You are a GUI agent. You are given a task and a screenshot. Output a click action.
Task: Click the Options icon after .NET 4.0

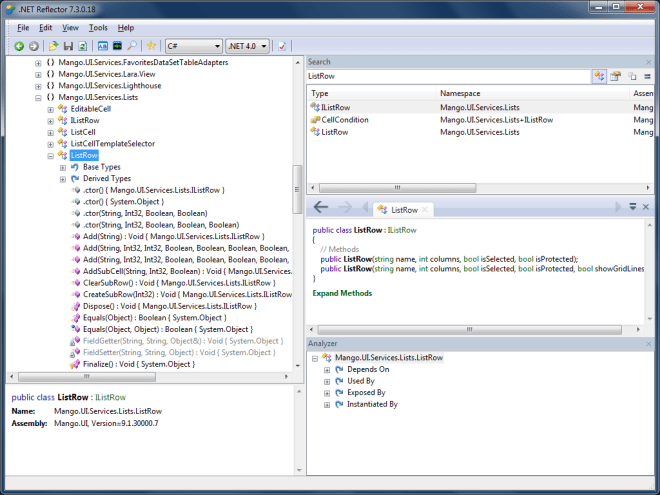coord(282,46)
